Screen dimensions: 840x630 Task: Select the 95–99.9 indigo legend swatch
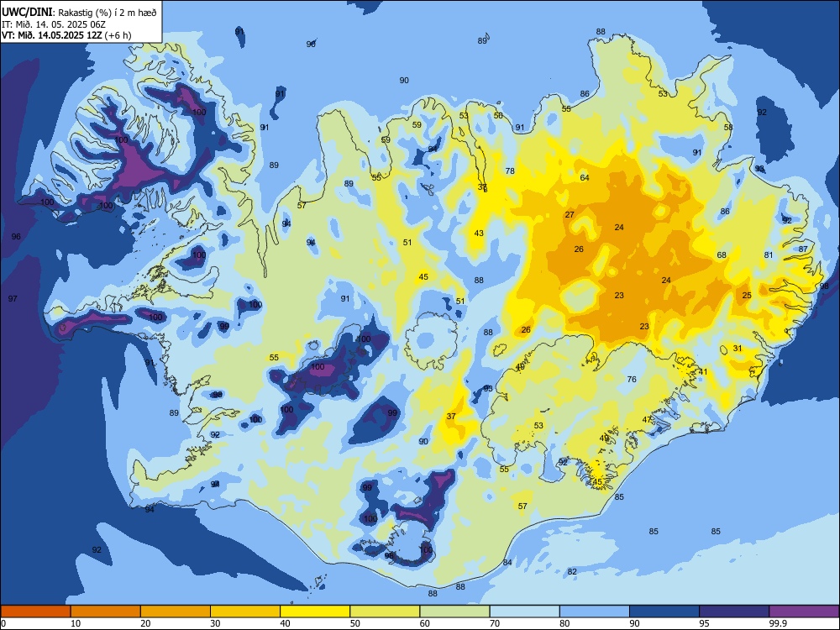734,612
